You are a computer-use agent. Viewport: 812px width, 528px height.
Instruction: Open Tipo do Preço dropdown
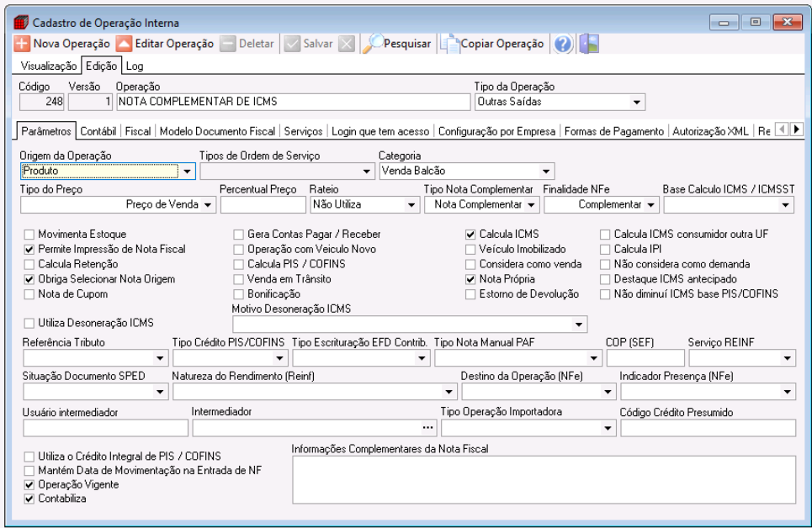[208, 205]
